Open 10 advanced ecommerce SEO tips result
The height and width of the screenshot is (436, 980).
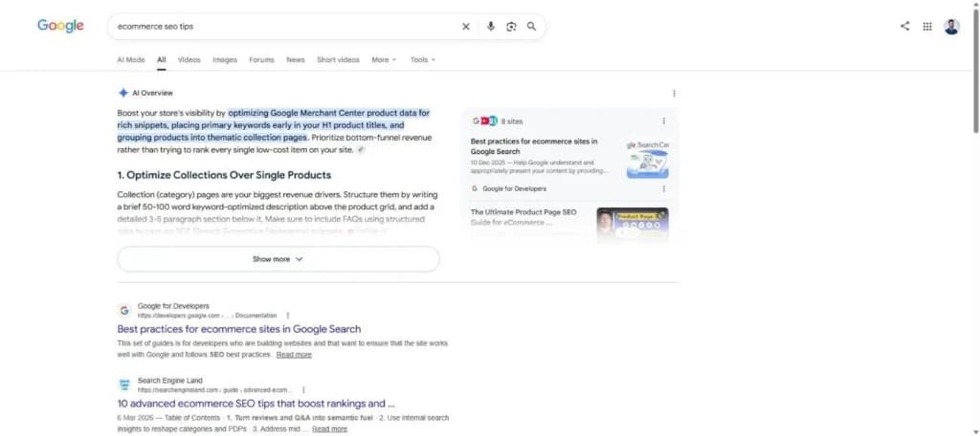point(256,403)
